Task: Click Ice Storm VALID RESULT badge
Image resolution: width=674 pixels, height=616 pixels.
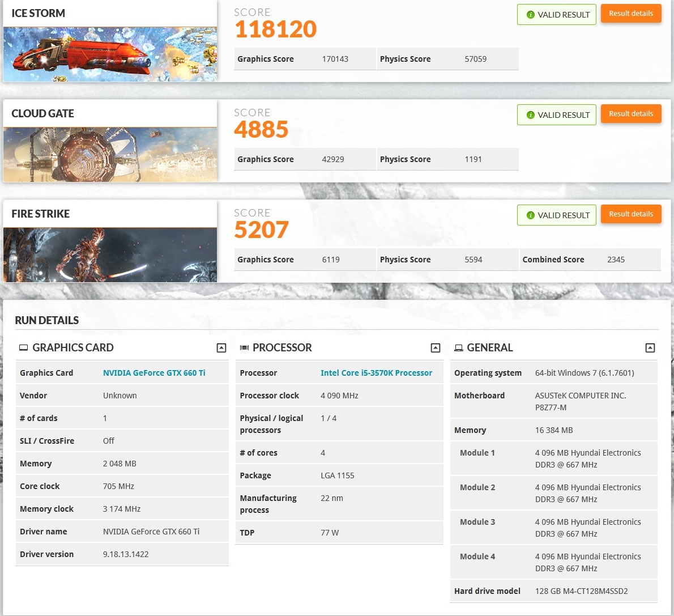Action: coord(557,15)
